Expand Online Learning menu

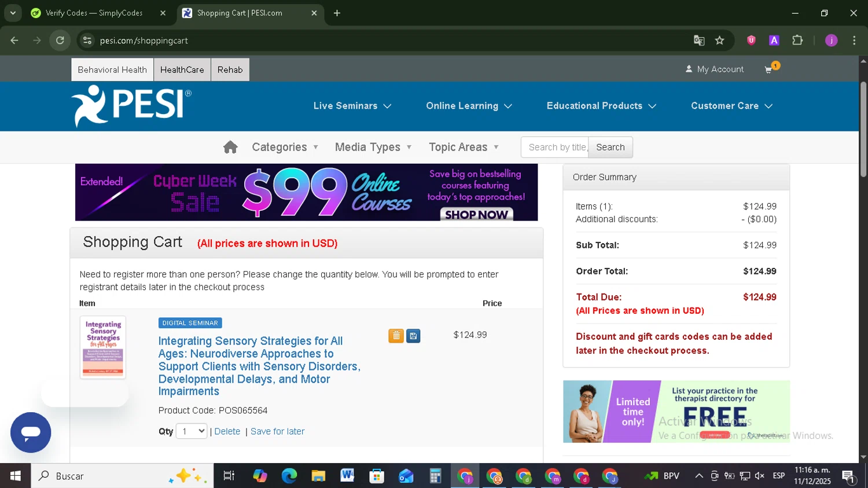(469, 106)
